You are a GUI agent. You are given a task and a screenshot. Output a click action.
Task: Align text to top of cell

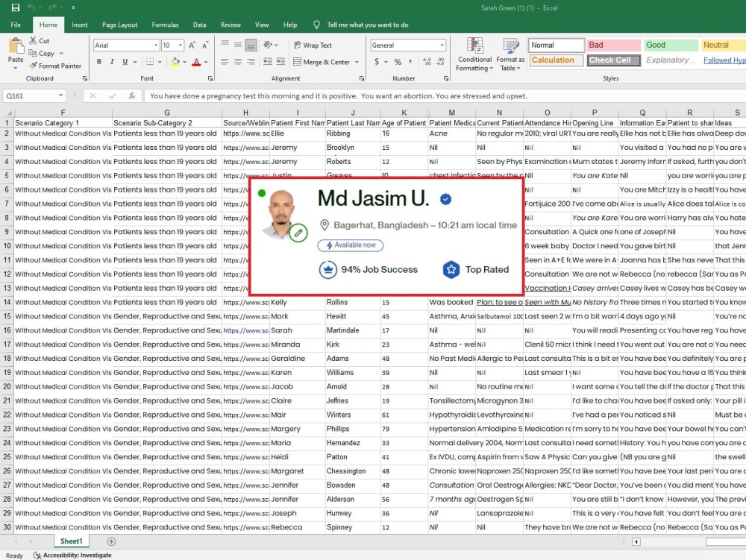point(225,45)
